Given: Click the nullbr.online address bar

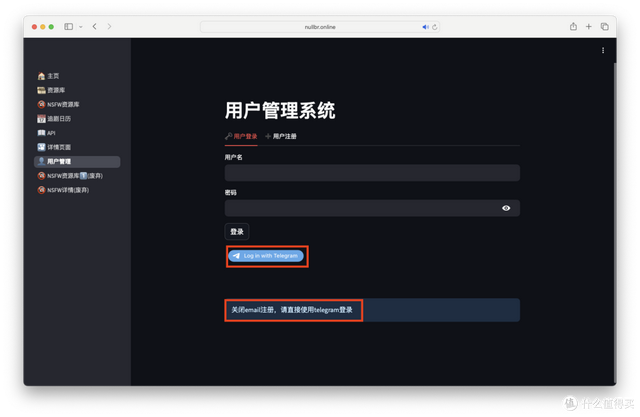Looking at the screenshot, I should [320, 27].
